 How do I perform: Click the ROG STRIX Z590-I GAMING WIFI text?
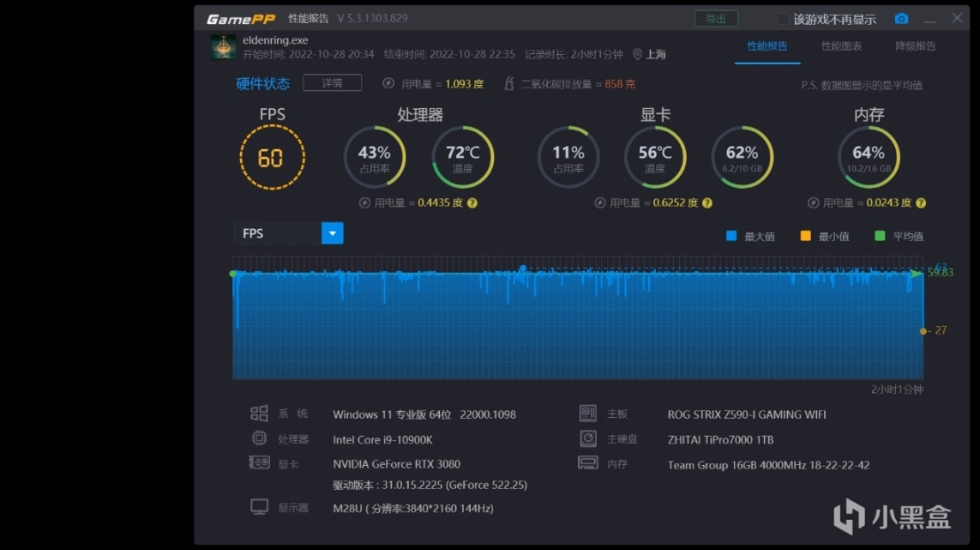[747, 414]
